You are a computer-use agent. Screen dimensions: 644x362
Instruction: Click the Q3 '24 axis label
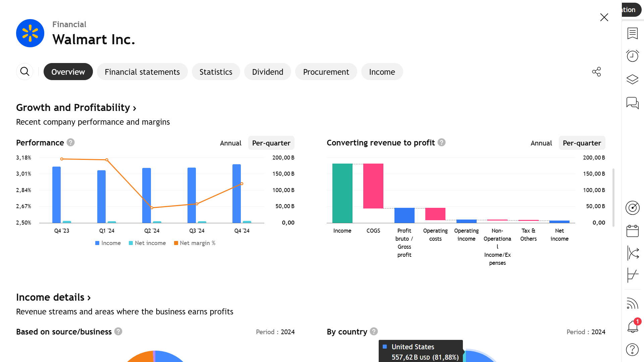(x=197, y=231)
